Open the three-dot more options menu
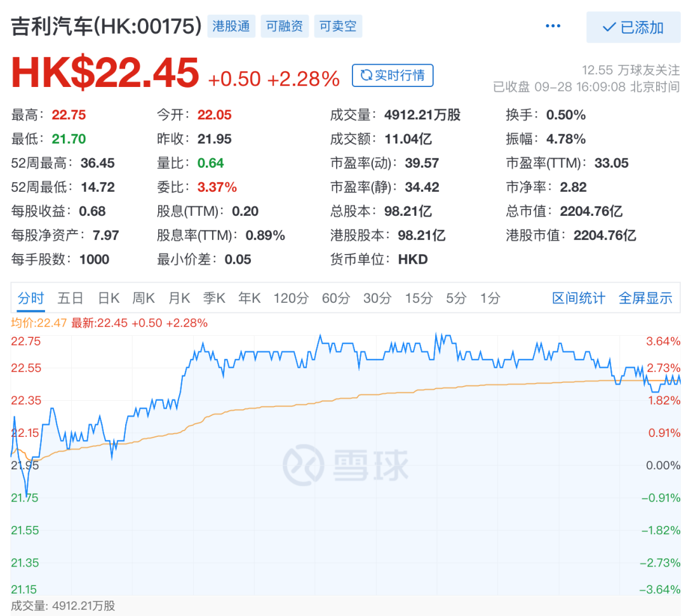 pyautogui.click(x=553, y=27)
